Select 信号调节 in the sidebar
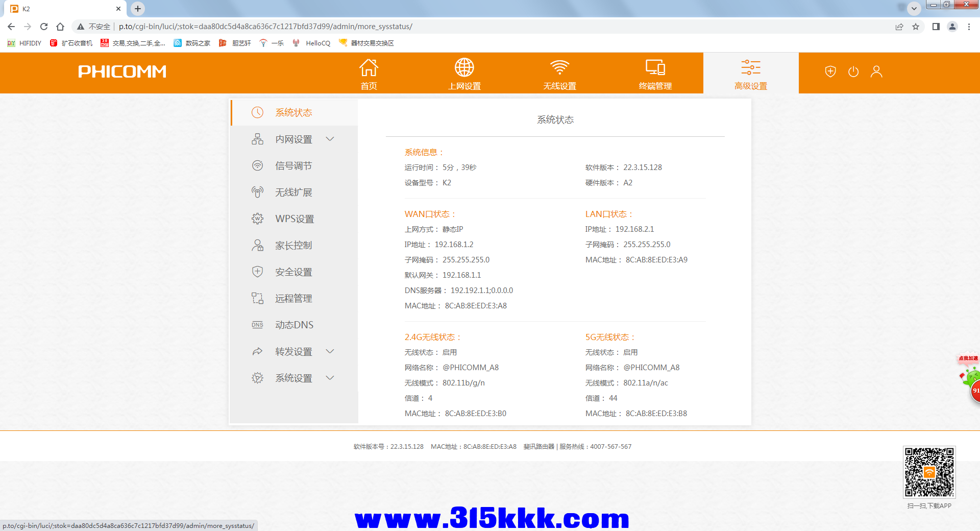This screenshot has height=531, width=980. pos(295,165)
